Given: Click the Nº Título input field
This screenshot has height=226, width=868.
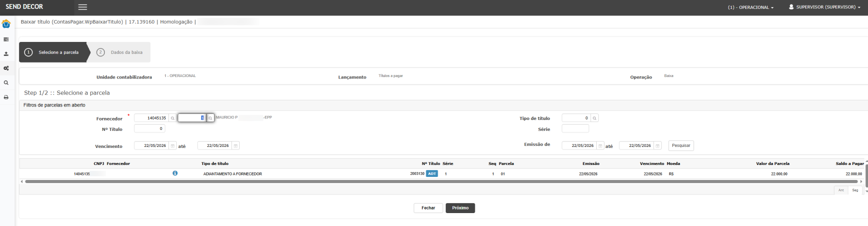Looking at the screenshot, I should click(149, 129).
